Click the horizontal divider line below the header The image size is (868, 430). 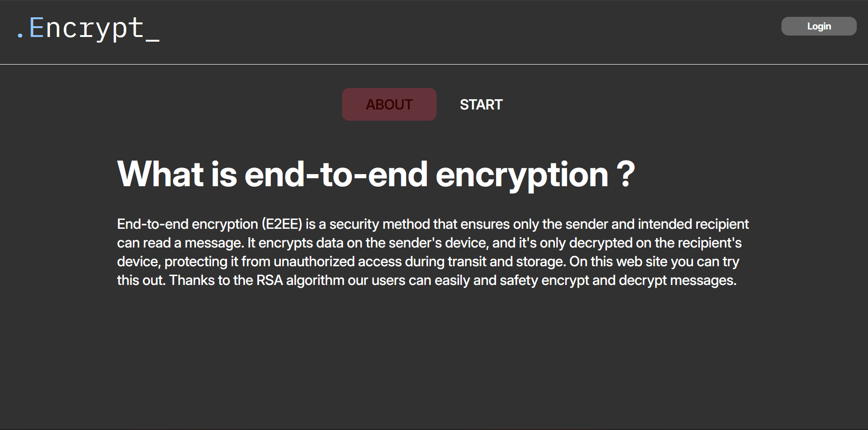(x=434, y=64)
